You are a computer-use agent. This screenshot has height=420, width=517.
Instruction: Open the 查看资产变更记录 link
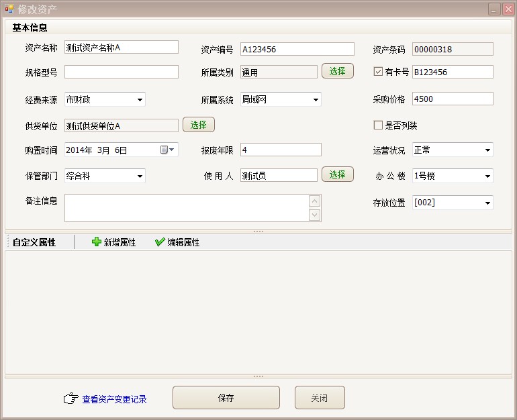tap(114, 399)
